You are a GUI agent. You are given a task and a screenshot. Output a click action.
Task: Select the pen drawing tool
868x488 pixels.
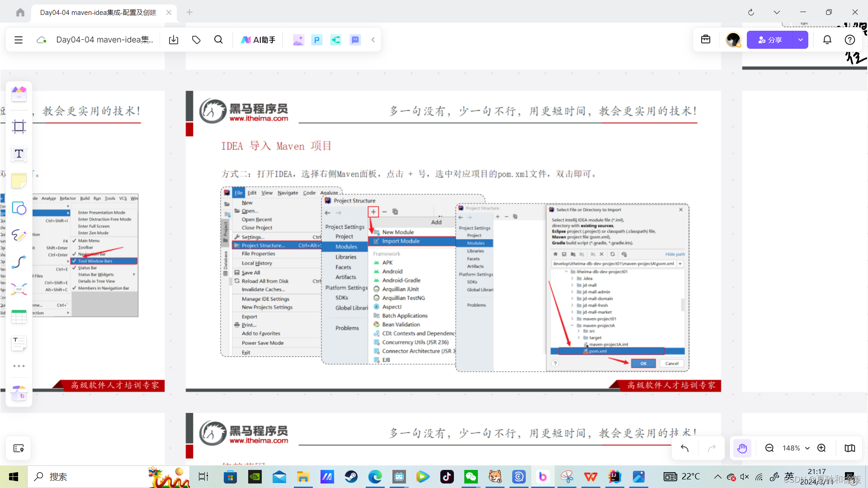point(19,235)
